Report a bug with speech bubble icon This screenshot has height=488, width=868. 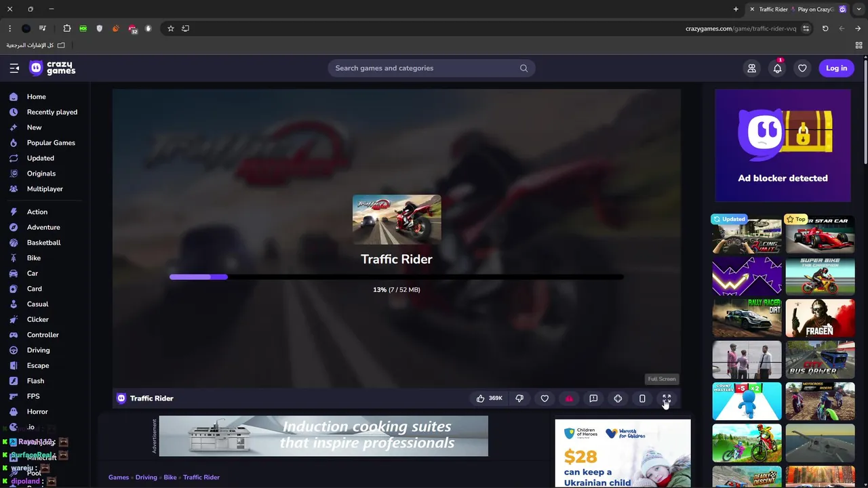[593, 399]
